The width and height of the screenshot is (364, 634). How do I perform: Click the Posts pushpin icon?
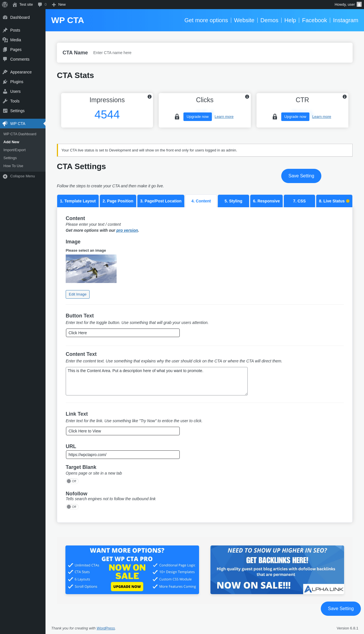[5, 30]
